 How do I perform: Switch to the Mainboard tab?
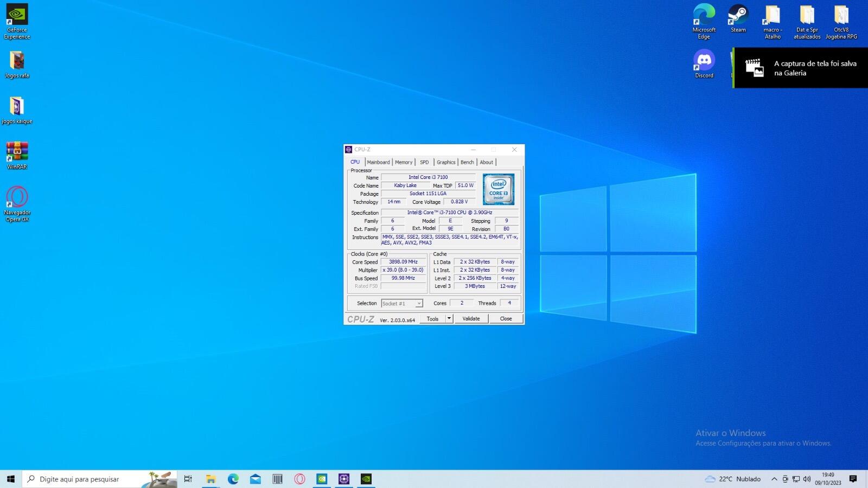pos(378,162)
